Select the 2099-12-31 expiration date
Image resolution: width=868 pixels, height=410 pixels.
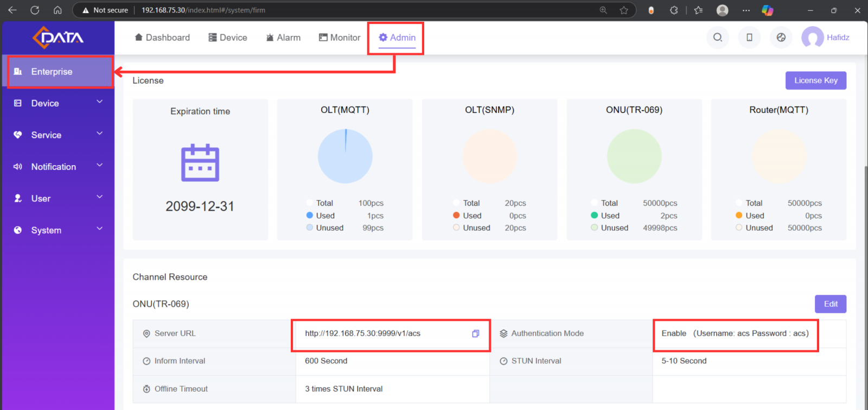200,206
